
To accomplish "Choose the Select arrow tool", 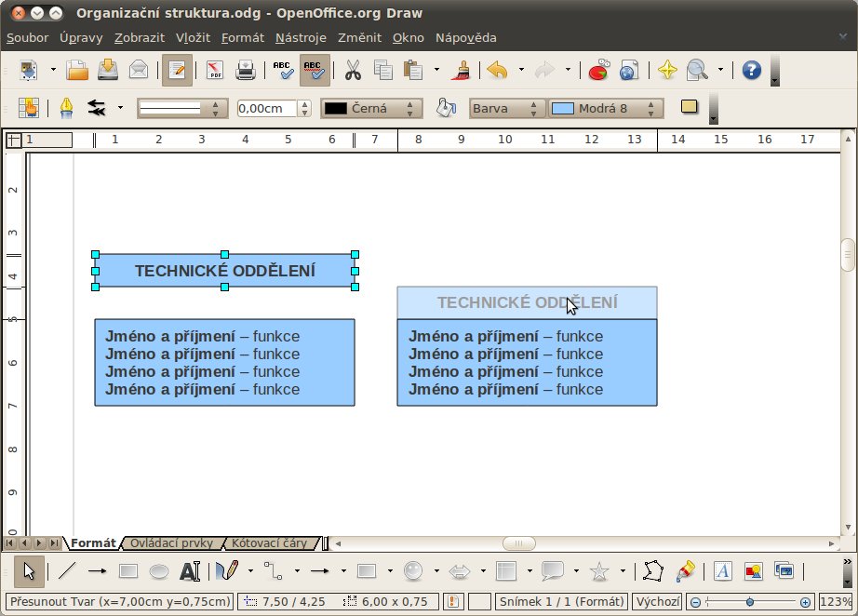I will point(29,571).
